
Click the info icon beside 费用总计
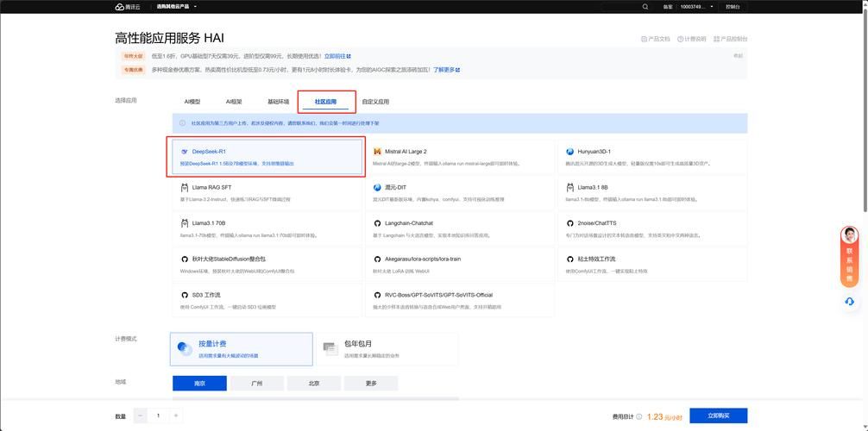639,416
